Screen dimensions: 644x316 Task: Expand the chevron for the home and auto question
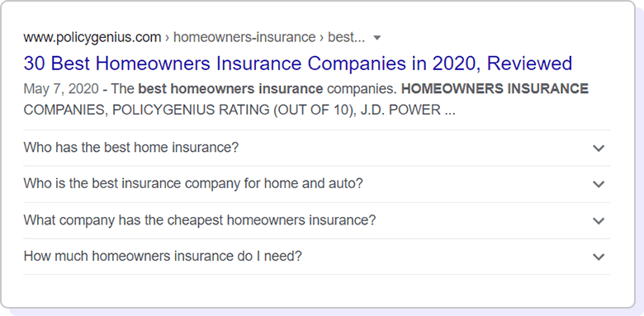coord(599,184)
